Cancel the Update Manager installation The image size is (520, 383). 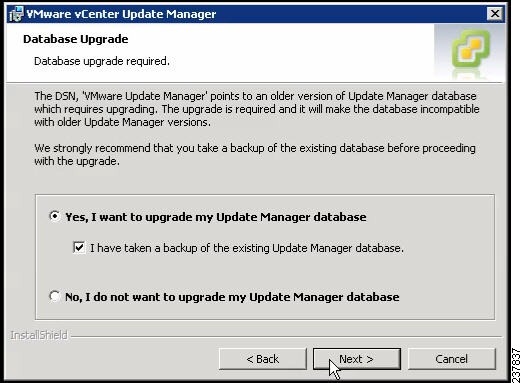(452, 359)
